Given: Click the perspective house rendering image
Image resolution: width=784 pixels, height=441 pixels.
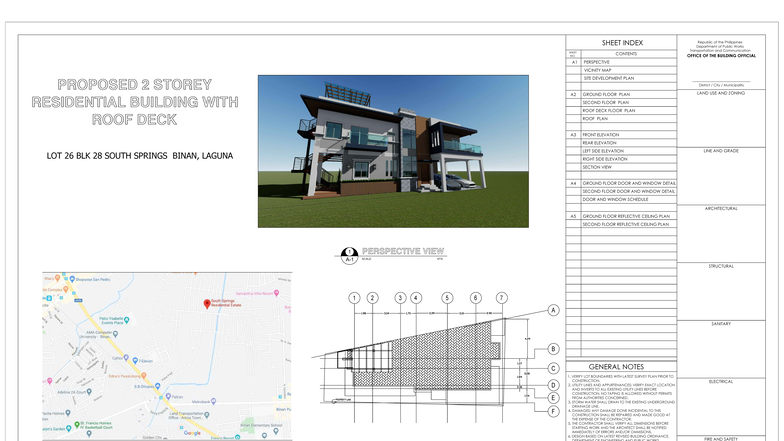Looking at the screenshot, I should tap(394, 152).
